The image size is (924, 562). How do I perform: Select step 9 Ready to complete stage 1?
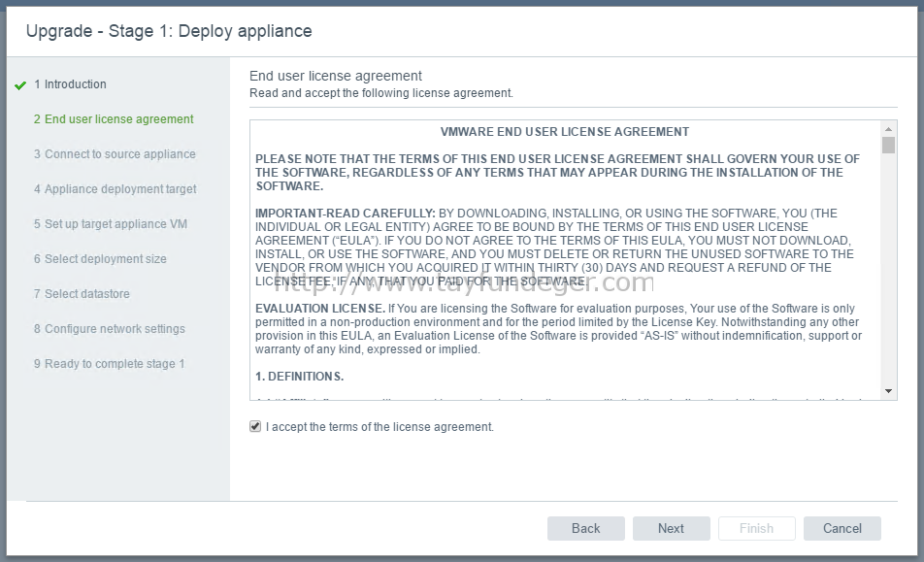109,363
